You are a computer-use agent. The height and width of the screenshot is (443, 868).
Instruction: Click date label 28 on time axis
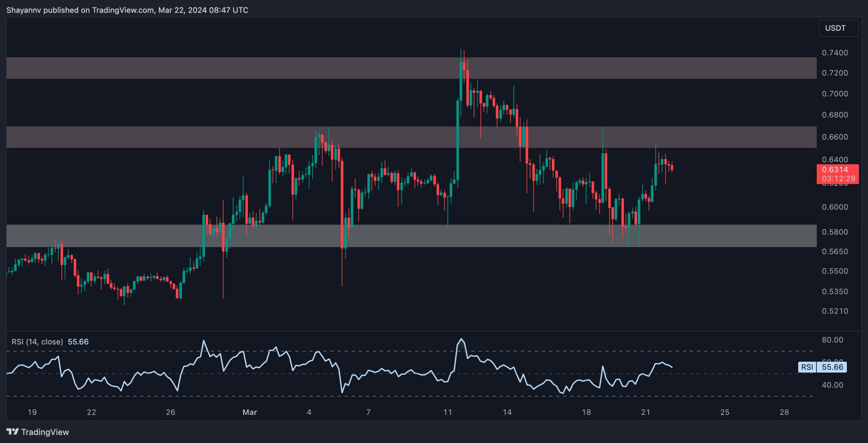pos(784,412)
